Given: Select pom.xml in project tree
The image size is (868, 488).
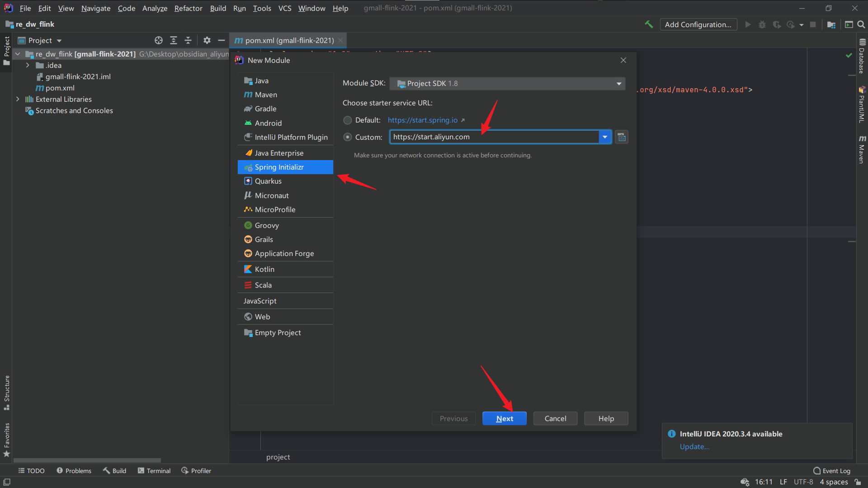Looking at the screenshot, I should tap(60, 88).
